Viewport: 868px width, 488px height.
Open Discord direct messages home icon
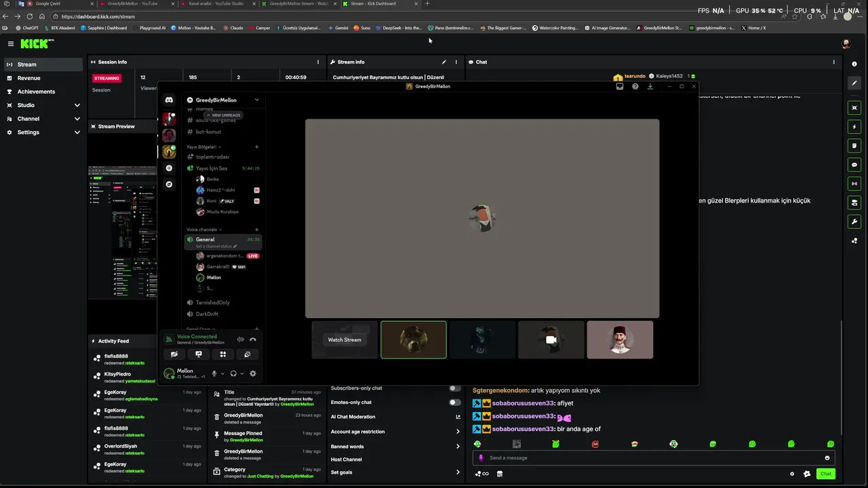(x=169, y=100)
